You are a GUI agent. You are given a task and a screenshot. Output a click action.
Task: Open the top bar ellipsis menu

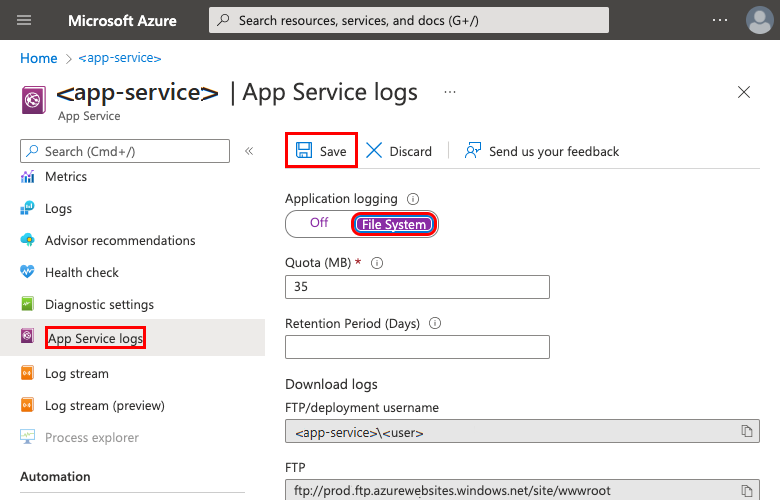click(720, 20)
